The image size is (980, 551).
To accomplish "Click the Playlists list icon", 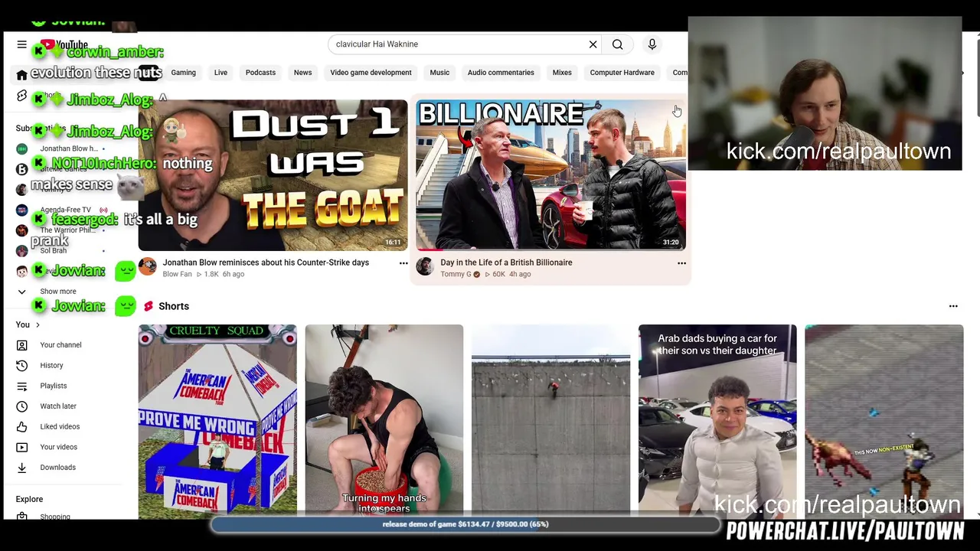I will 21,386.
